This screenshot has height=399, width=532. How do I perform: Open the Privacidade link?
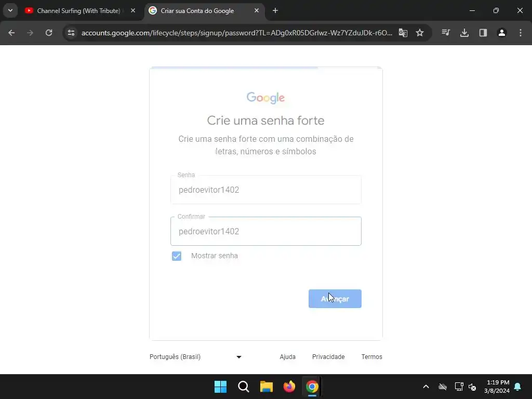(x=328, y=357)
